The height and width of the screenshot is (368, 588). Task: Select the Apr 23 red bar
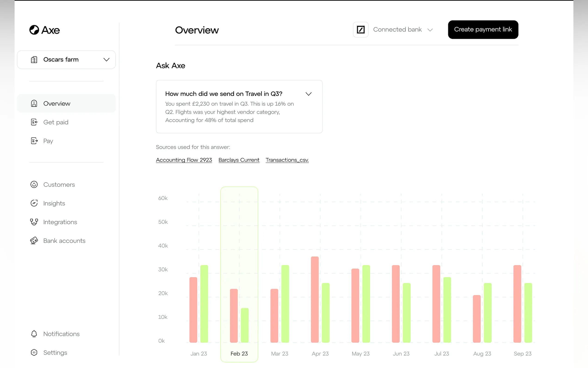(315, 299)
